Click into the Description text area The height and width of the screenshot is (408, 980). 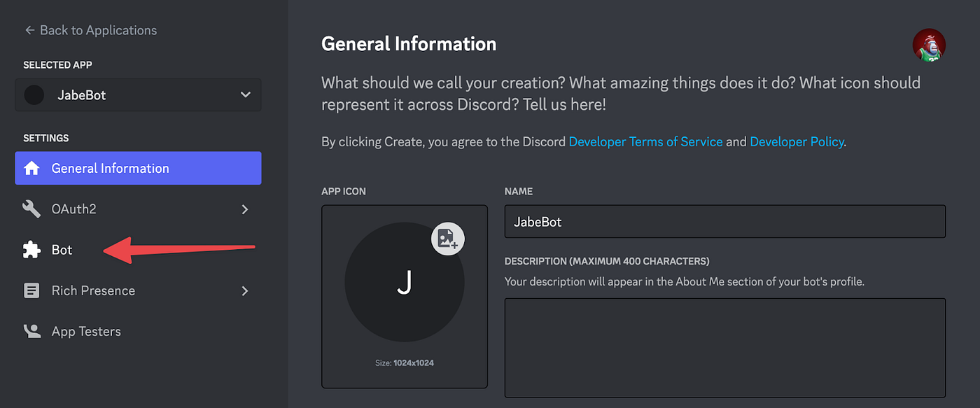point(725,348)
